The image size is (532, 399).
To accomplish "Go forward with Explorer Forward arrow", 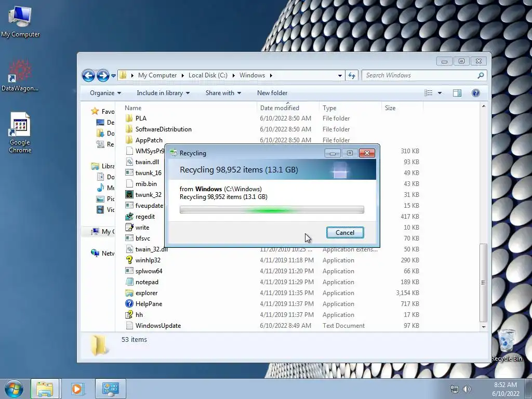I will pos(103,75).
